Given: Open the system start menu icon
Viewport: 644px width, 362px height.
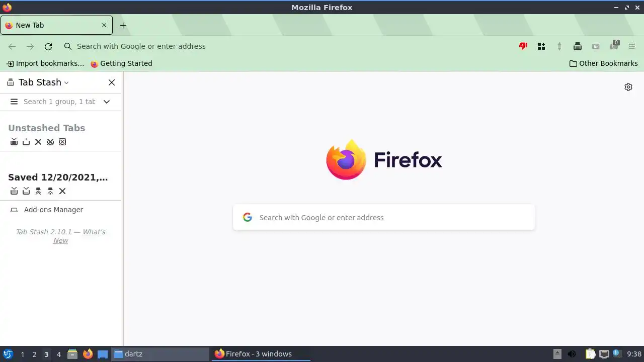Looking at the screenshot, I should click(x=8, y=354).
